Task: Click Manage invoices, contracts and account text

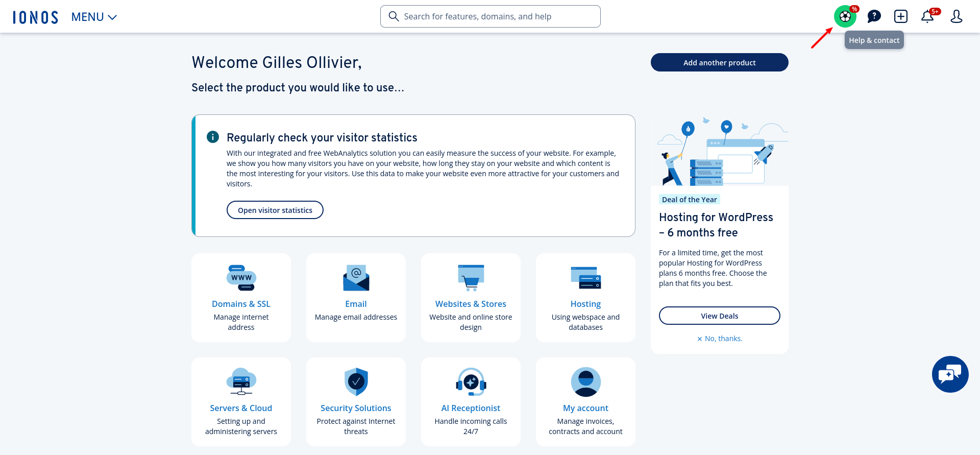Action: coord(585,426)
